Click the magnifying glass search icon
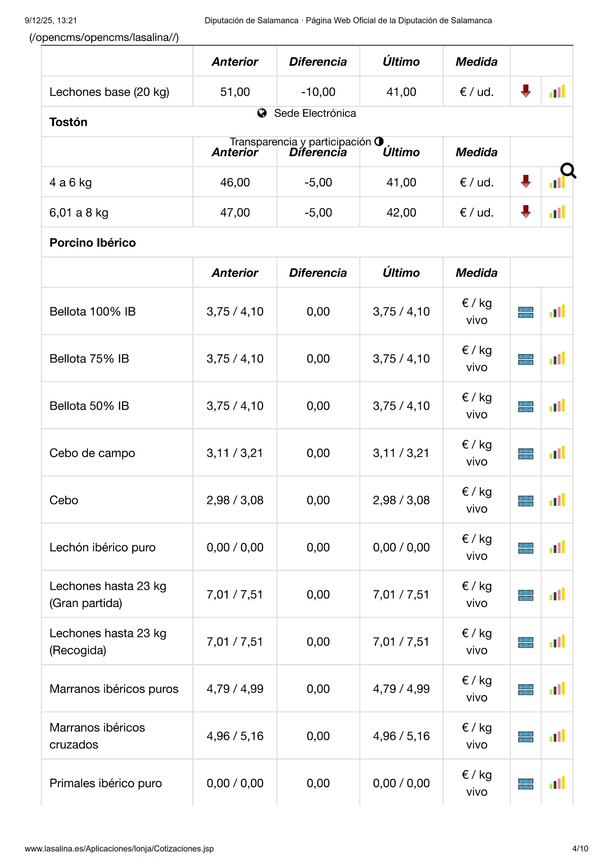Viewport: 613px width, 868px height. click(x=568, y=171)
